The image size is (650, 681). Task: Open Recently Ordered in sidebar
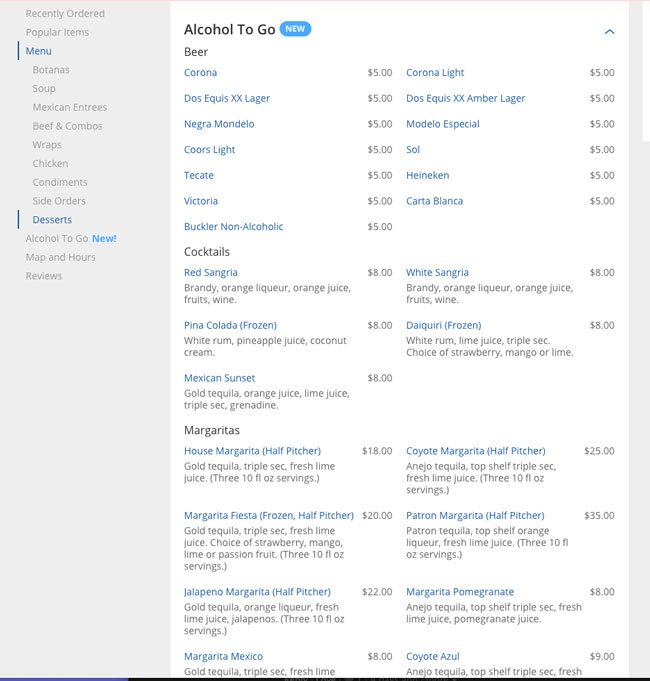pos(65,13)
